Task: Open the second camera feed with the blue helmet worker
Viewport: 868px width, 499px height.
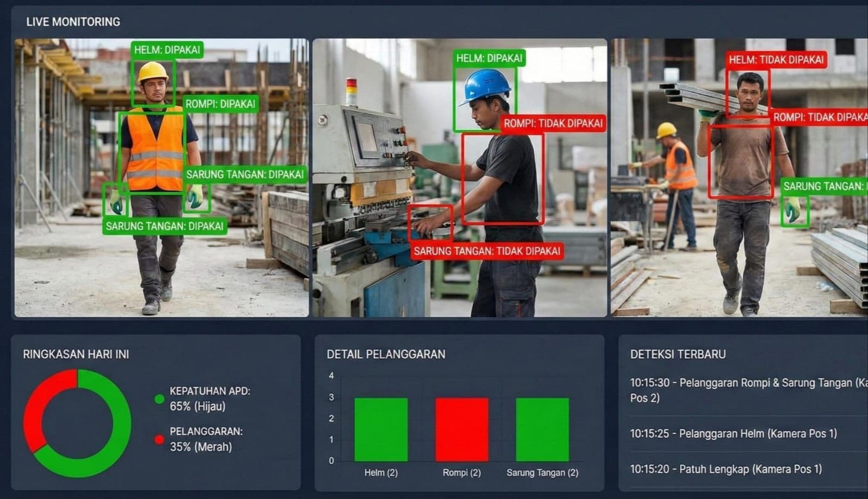Action: coord(459,178)
